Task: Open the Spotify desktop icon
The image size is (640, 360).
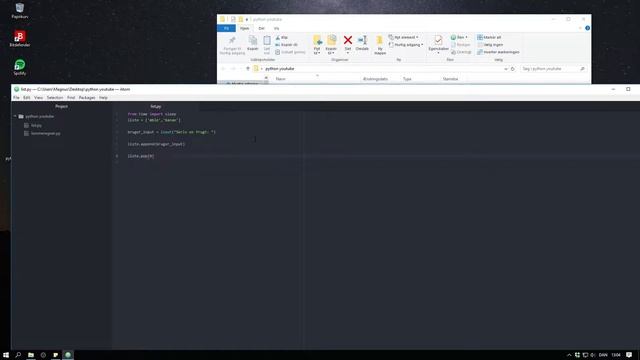Action: (x=20, y=67)
